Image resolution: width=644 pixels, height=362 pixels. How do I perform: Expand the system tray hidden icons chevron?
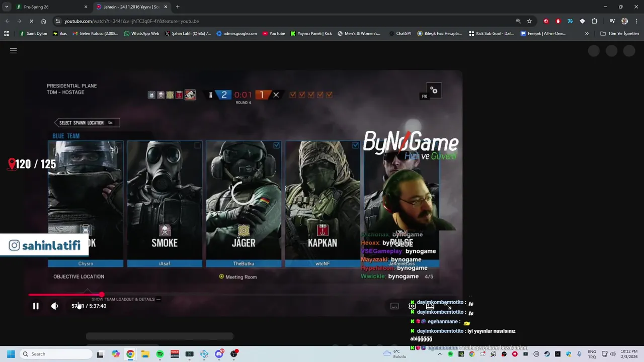tap(440, 354)
